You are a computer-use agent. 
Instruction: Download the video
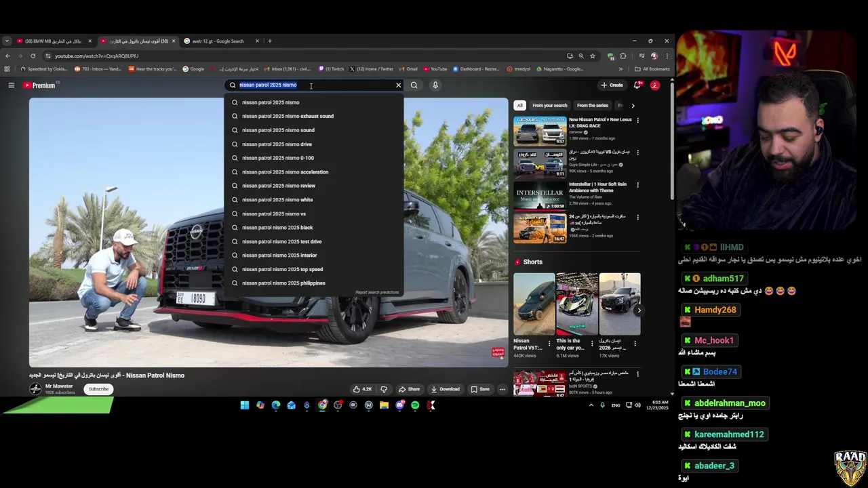[444, 389]
